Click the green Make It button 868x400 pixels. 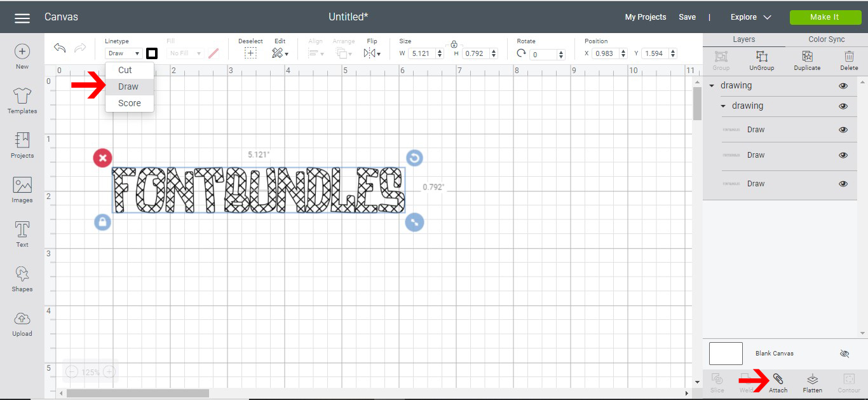825,17
